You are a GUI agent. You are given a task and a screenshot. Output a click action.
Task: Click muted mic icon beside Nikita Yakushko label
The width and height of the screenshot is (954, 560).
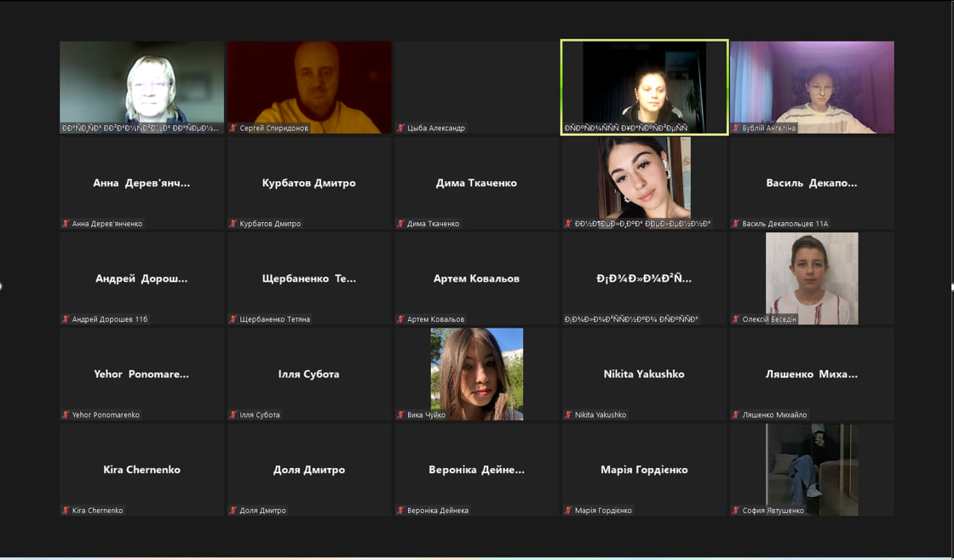(568, 414)
